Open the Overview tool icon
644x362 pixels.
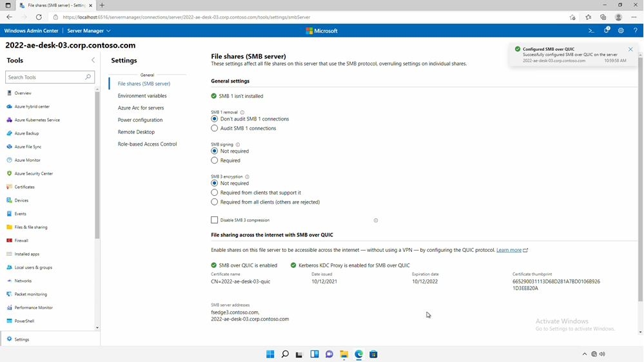tap(10, 93)
